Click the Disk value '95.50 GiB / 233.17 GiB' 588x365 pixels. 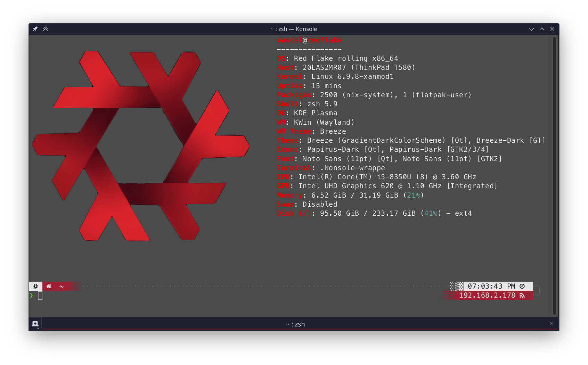coord(368,213)
